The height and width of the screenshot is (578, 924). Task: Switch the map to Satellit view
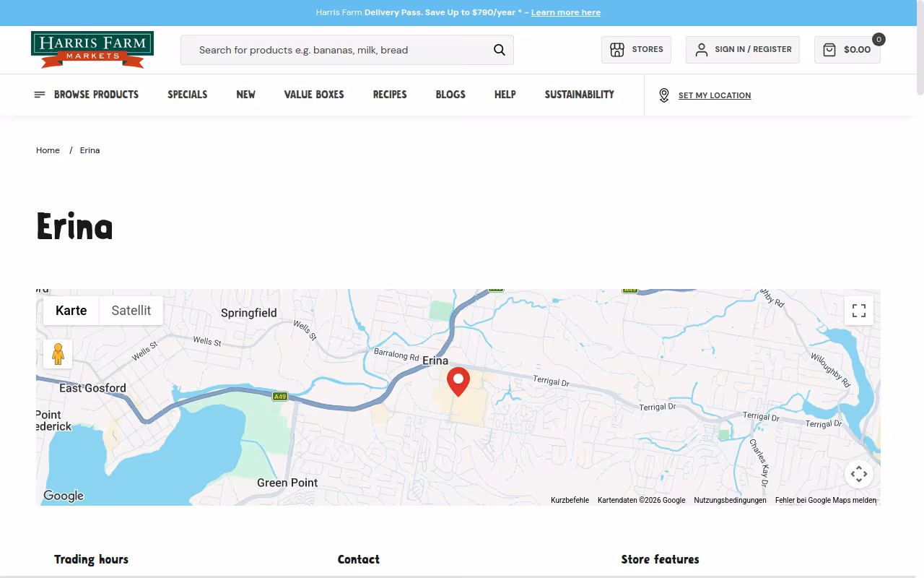click(131, 311)
